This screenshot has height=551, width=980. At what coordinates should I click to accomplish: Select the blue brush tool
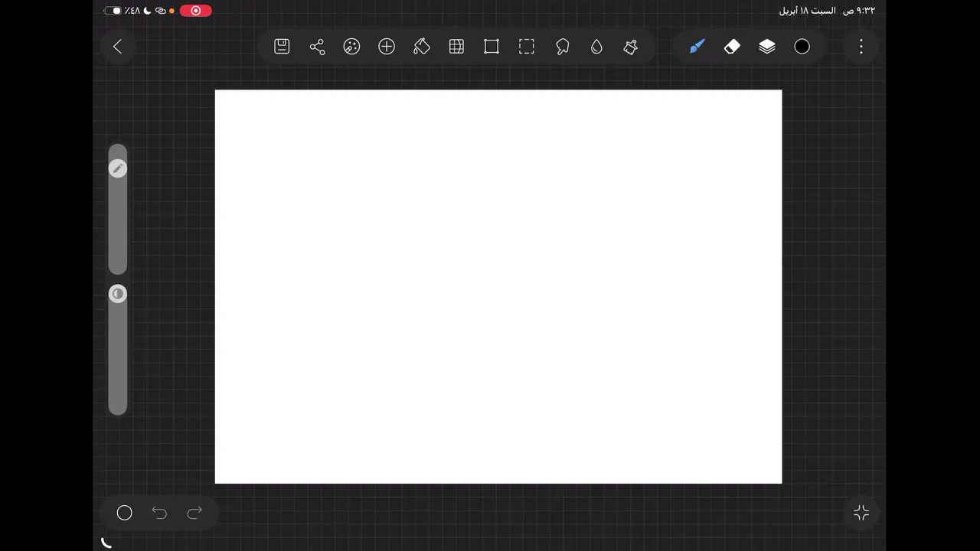(697, 47)
